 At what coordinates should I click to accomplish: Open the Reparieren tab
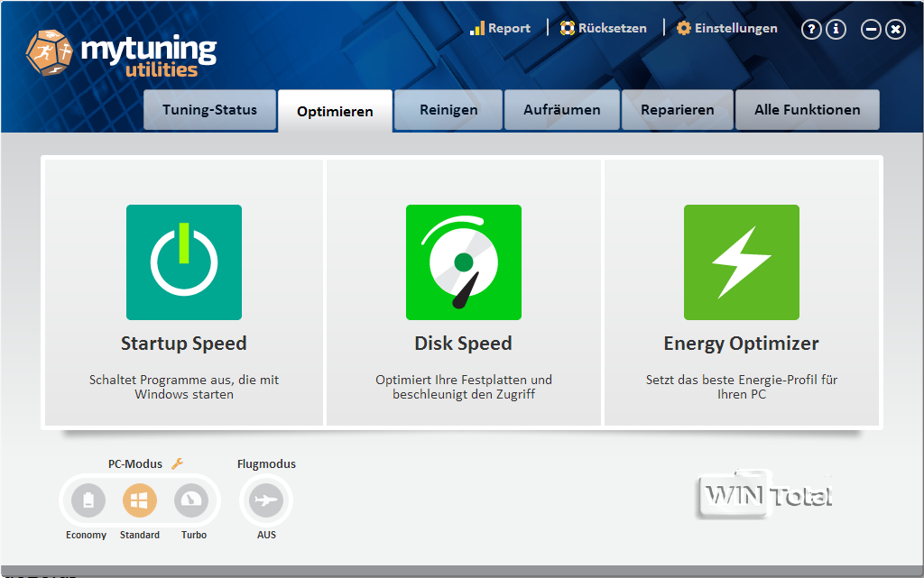678,109
